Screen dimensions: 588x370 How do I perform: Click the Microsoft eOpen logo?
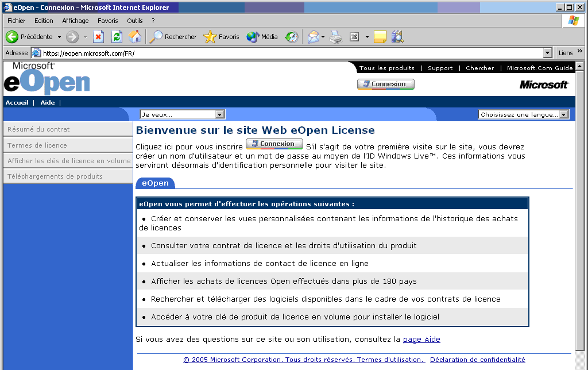[x=47, y=78]
